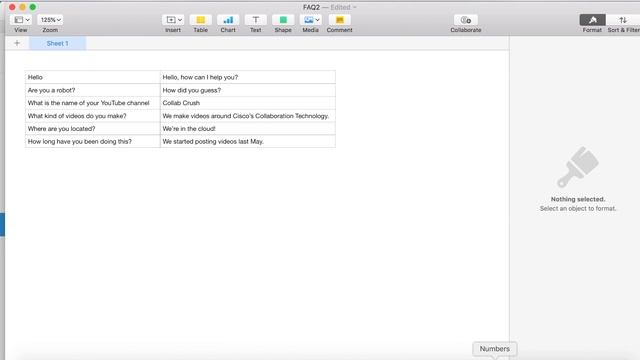
Task: Enter full screen with green button
Action: (33, 7)
